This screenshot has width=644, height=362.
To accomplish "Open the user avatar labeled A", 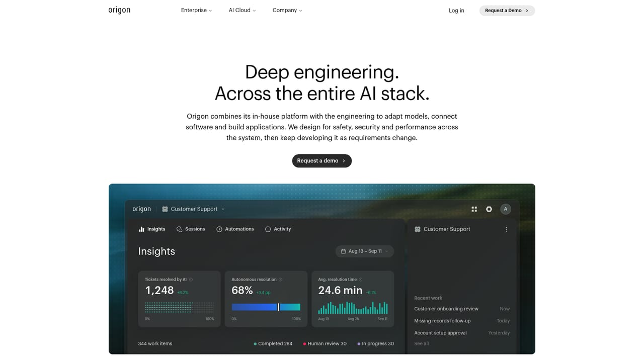I will point(506,209).
